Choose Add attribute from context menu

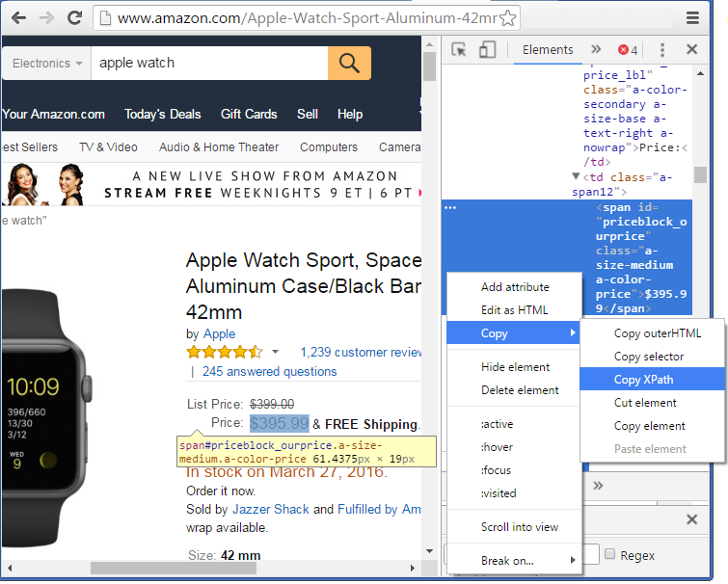(514, 287)
